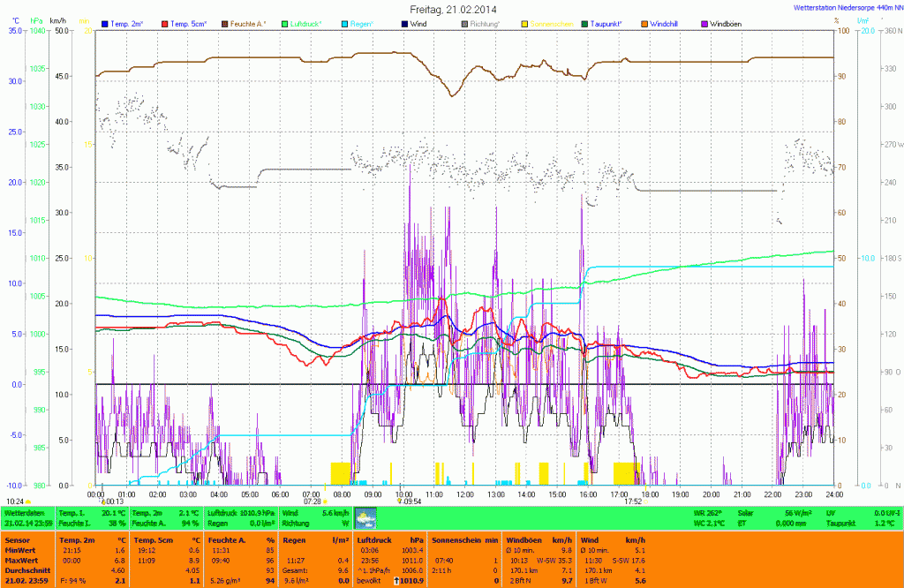Click the cloudy weather forecast icon

click(365, 518)
